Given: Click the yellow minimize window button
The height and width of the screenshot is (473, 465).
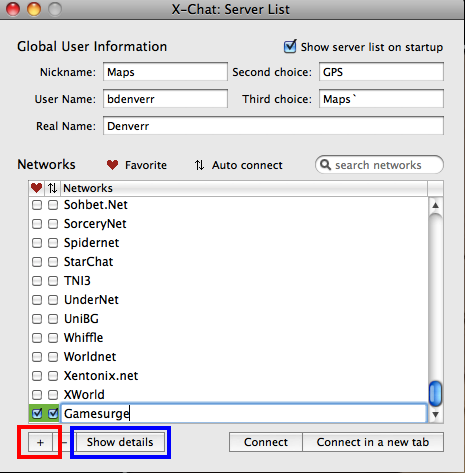Looking at the screenshot, I should tap(34, 9).
